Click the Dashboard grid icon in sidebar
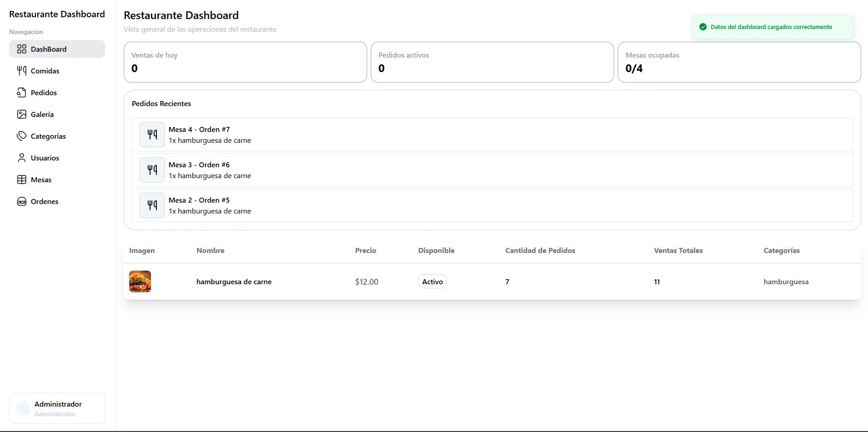 pos(22,49)
